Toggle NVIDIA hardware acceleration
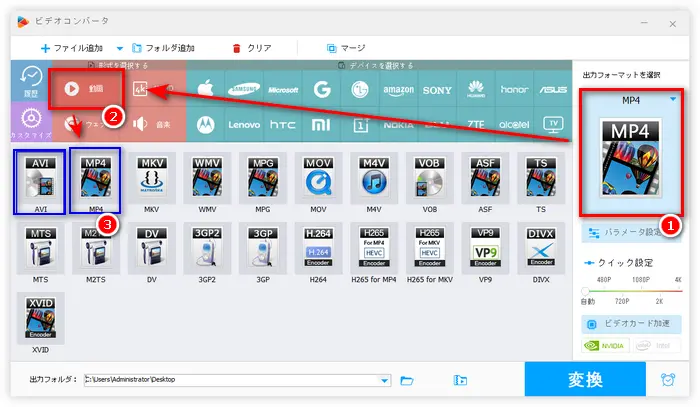This screenshot has height=407, width=700. coord(605,345)
